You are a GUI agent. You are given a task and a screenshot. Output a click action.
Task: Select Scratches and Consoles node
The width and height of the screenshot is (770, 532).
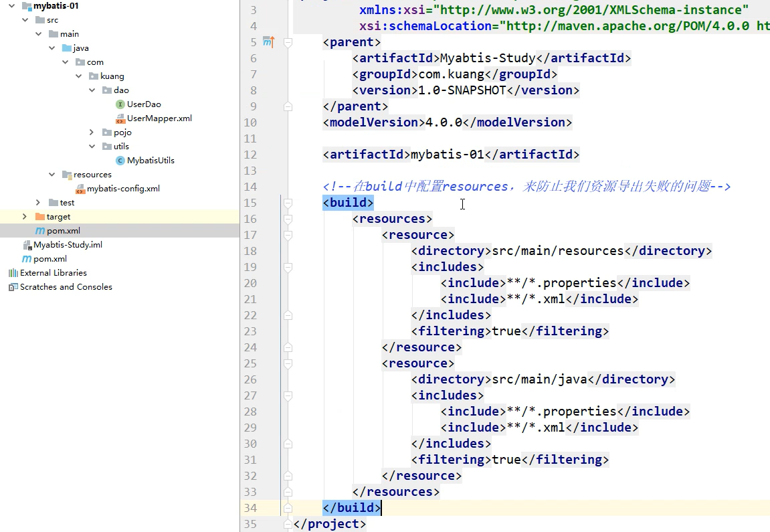66,287
